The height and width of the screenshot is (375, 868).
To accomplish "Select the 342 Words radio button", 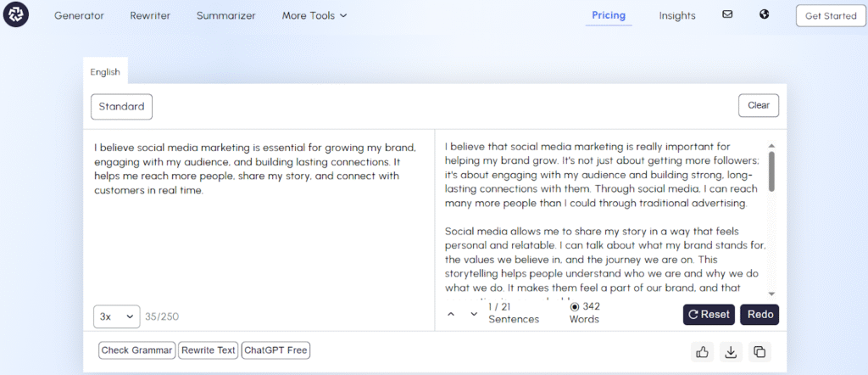I will (x=575, y=307).
